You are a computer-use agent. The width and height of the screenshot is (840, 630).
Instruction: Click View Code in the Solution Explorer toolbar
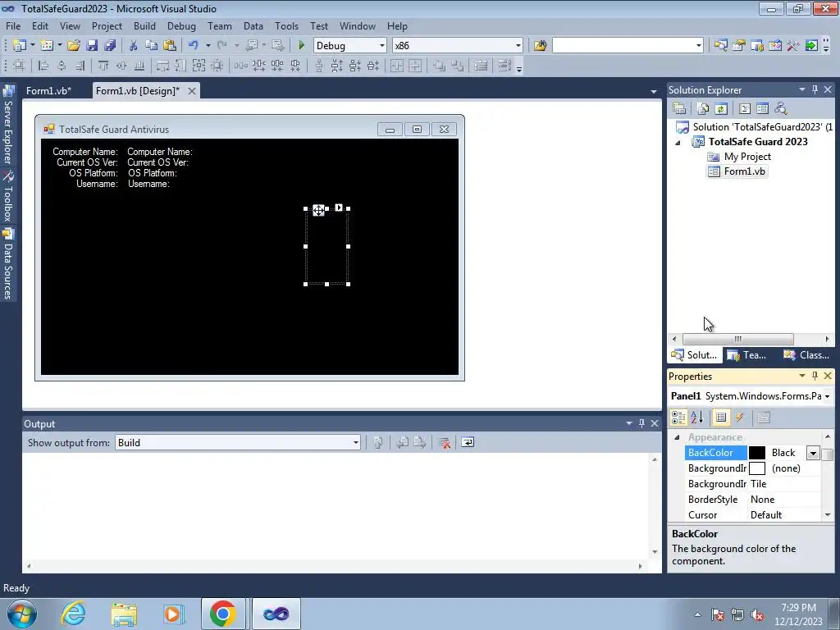tap(745, 109)
